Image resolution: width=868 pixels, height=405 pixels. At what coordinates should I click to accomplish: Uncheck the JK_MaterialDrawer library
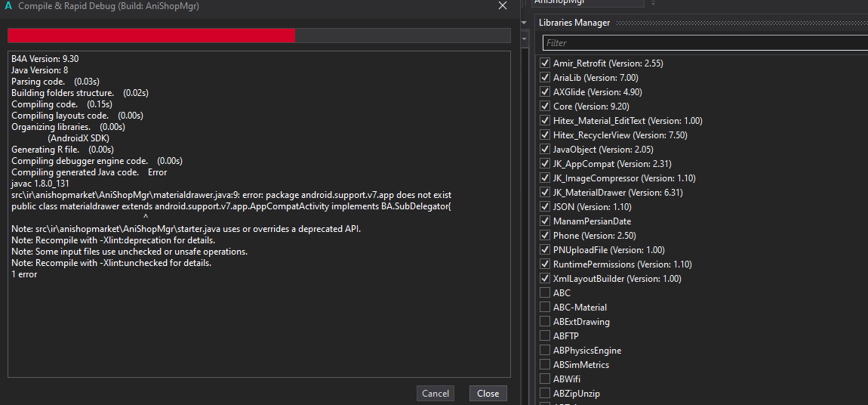[545, 193]
